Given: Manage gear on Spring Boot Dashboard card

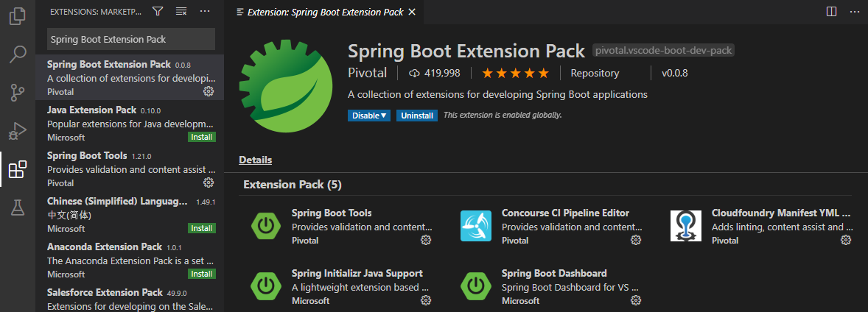Looking at the screenshot, I should 636,299.
